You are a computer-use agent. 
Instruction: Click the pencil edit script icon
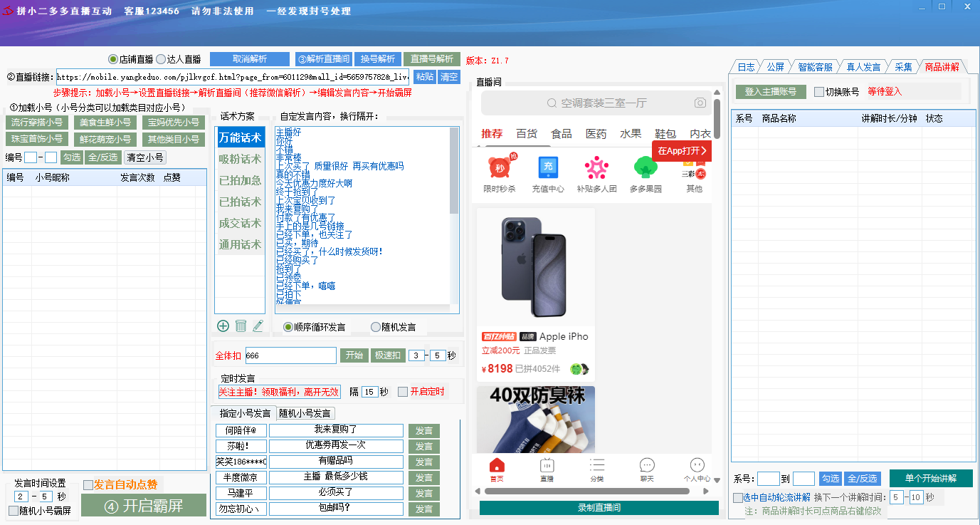258,326
